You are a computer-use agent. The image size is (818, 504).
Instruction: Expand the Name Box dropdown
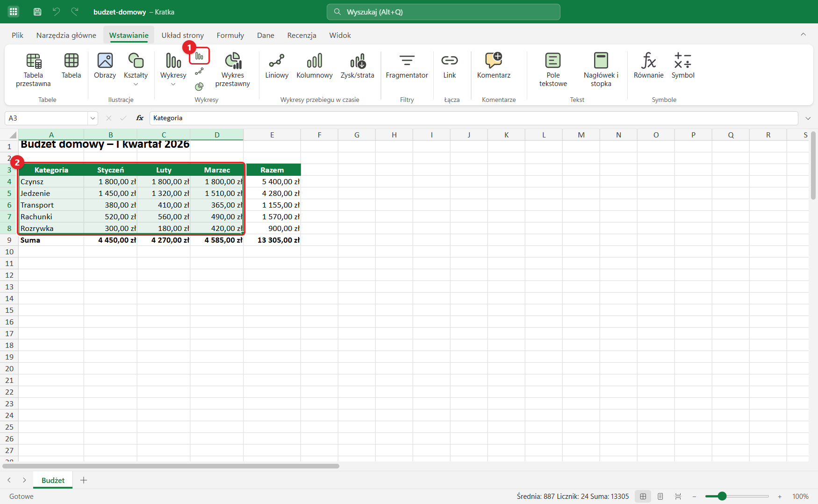93,118
